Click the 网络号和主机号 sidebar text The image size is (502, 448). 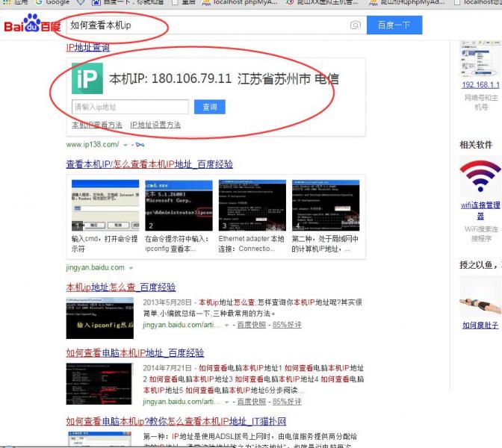(481, 102)
